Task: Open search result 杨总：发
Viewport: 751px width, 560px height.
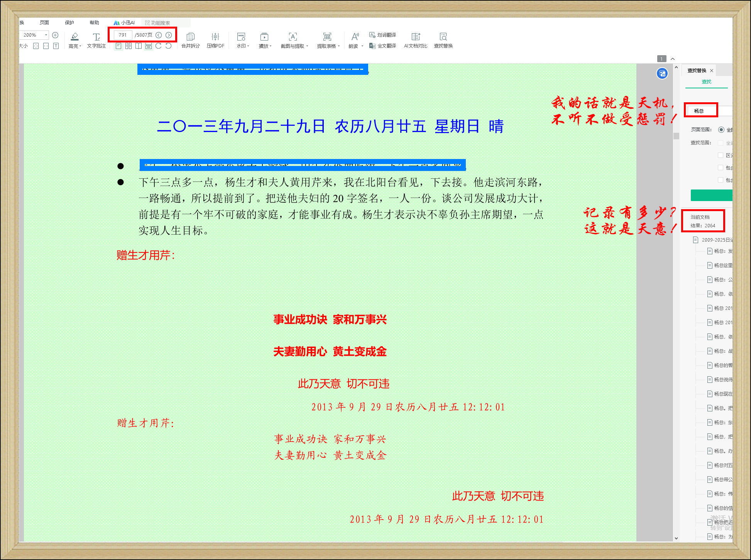Action: click(721, 251)
